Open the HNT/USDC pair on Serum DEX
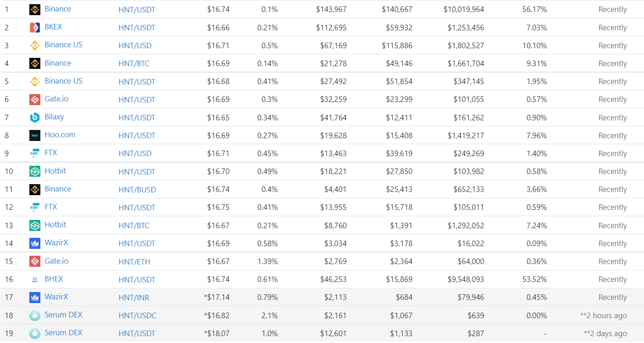 tap(137, 315)
